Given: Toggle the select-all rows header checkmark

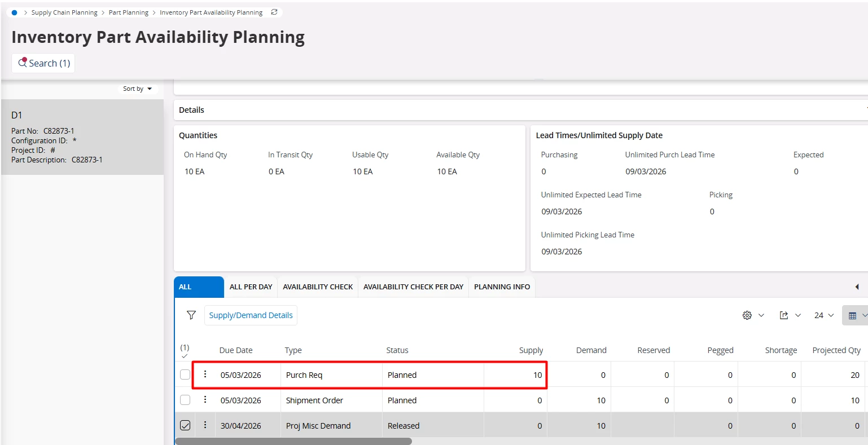Looking at the screenshot, I should click(x=185, y=355).
